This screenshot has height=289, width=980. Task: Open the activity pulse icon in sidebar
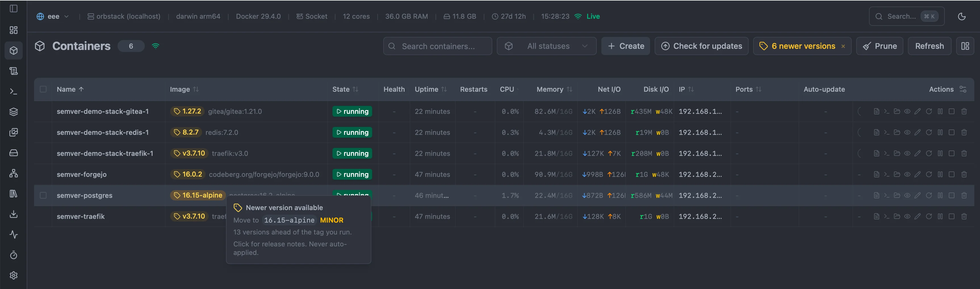coord(13,234)
